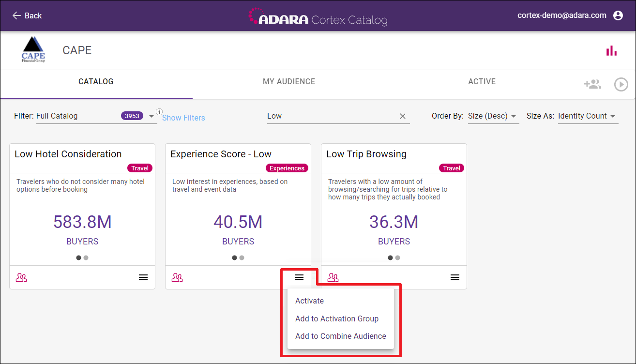Select second pagination dot on Experience Score - Low
The height and width of the screenshot is (364, 636).
coord(242,258)
